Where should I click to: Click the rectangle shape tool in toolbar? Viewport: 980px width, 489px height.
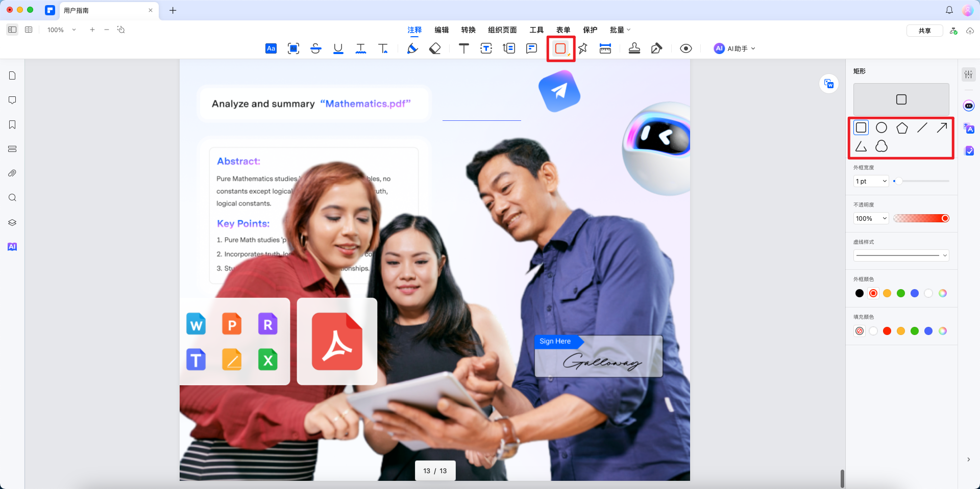coord(561,48)
